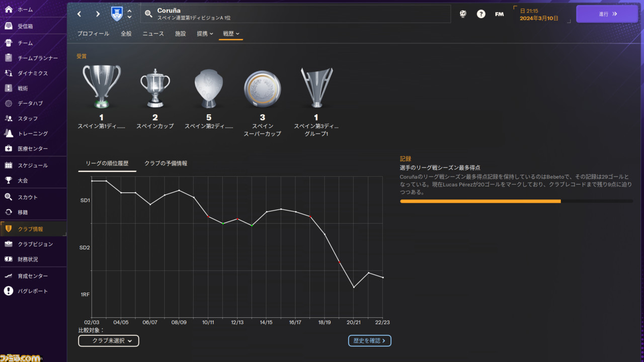The height and width of the screenshot is (362, 644).
Task: Open the 戦術 tactics board icon
Action: pos(9,88)
